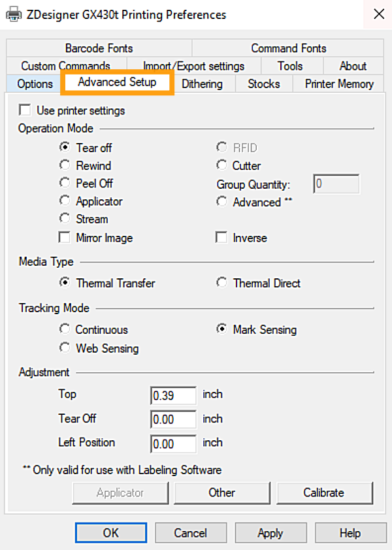Select Stream operation mode
The width and height of the screenshot is (392, 550).
[x=65, y=218]
